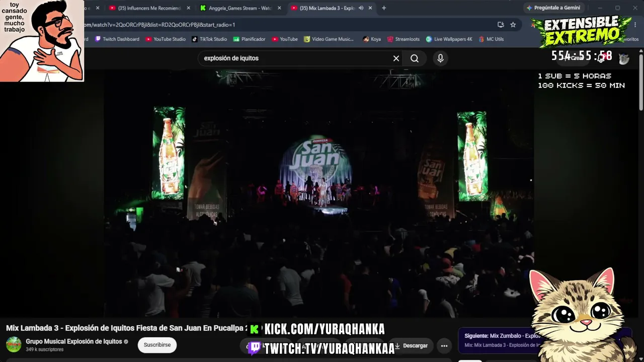Click the 349 k suscriptores count

[x=45, y=349]
